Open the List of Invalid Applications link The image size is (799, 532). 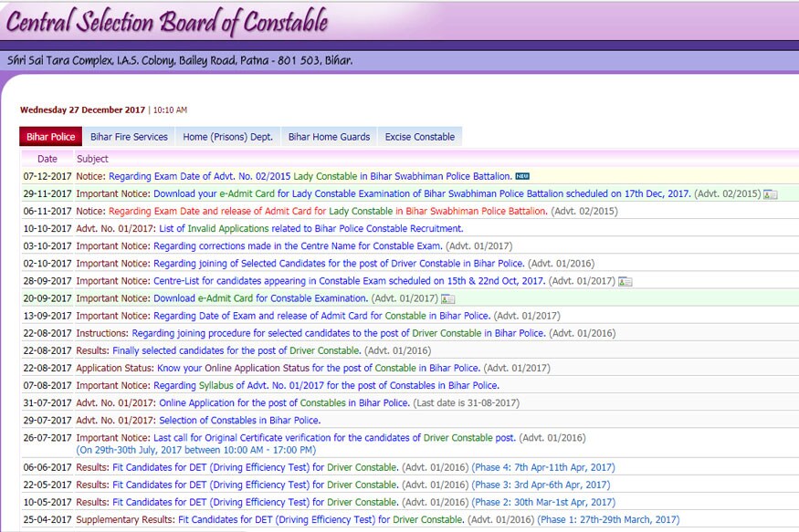coord(312,229)
